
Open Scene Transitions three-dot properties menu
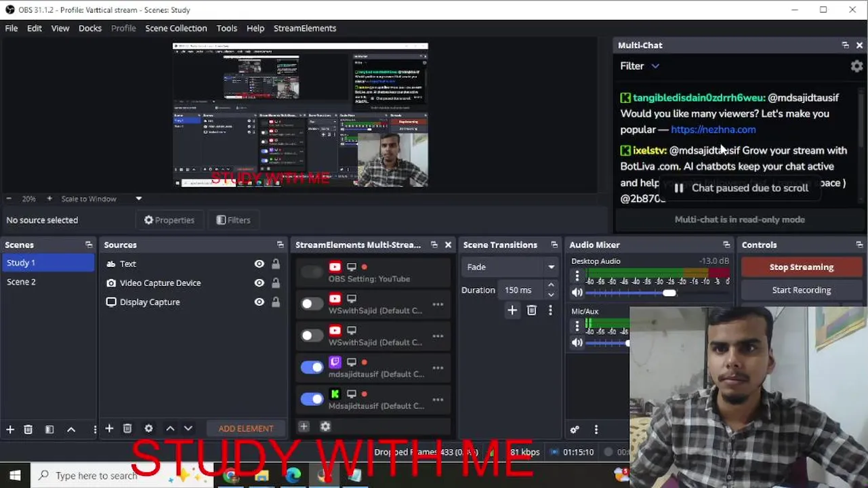click(x=550, y=310)
